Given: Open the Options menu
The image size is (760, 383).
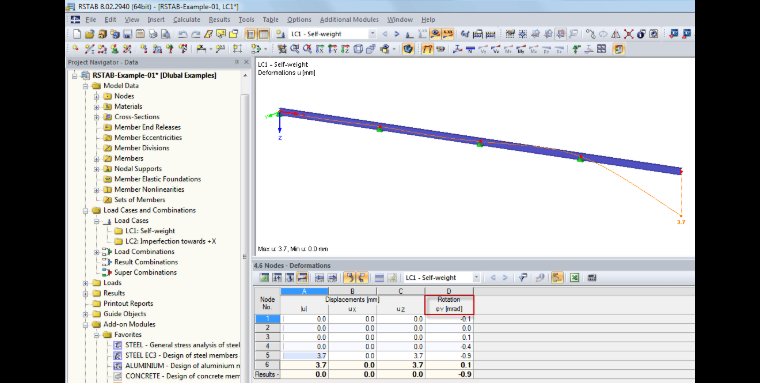Looking at the screenshot, I should (299, 20).
